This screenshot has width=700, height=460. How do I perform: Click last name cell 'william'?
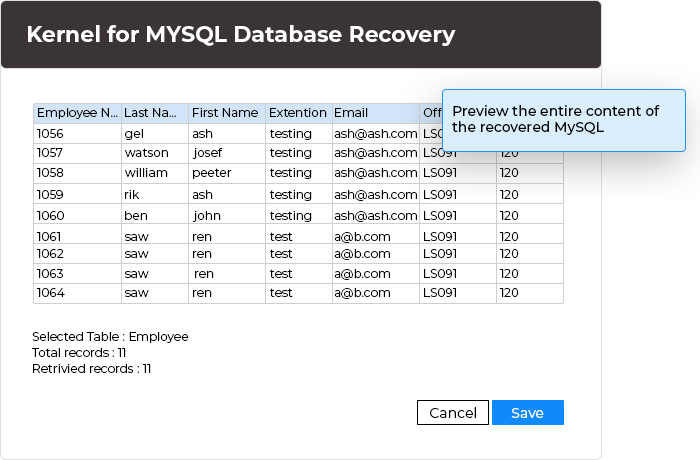point(155,173)
